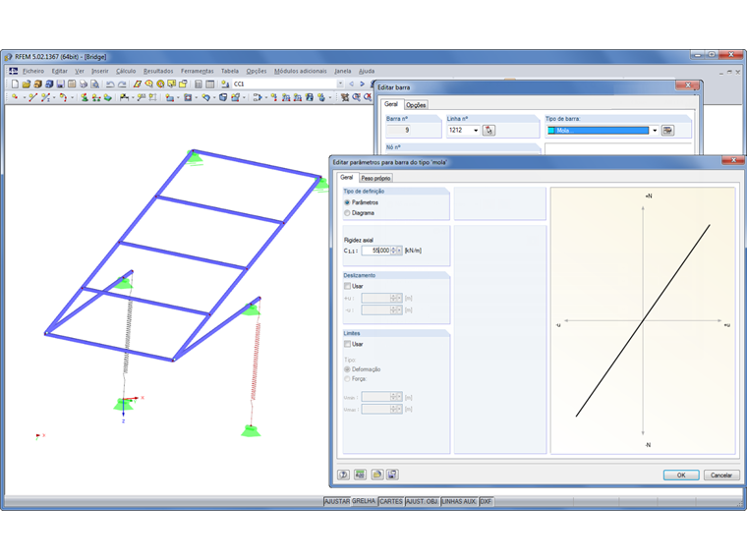Open the Tipo de barra dropdown arrow
Viewport: 747px width, 560px height.
[x=655, y=130]
